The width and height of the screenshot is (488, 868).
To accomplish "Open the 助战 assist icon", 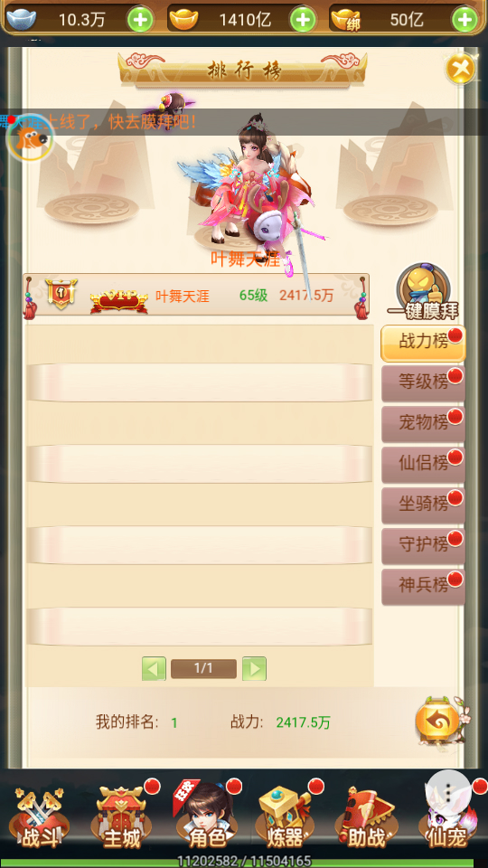I will (367, 818).
